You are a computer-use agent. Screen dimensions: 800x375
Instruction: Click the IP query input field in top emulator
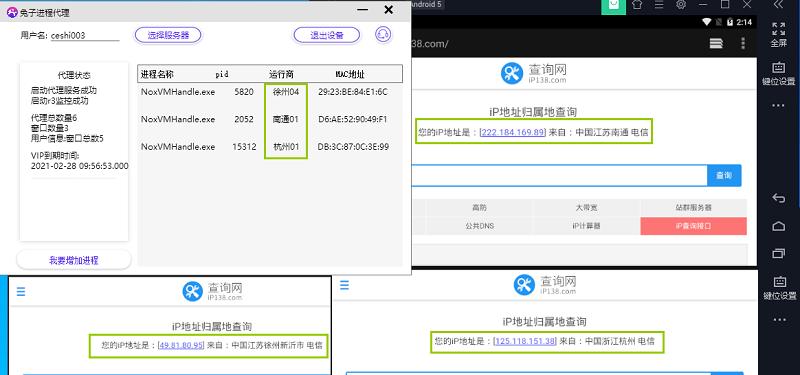point(559,176)
